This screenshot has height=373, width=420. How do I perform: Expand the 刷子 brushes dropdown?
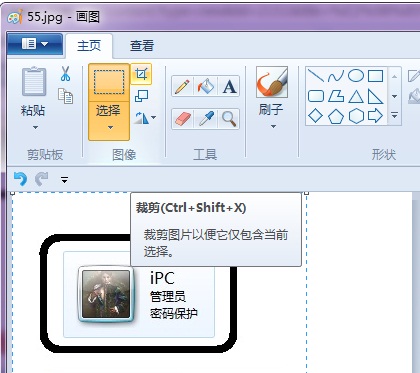(273, 126)
